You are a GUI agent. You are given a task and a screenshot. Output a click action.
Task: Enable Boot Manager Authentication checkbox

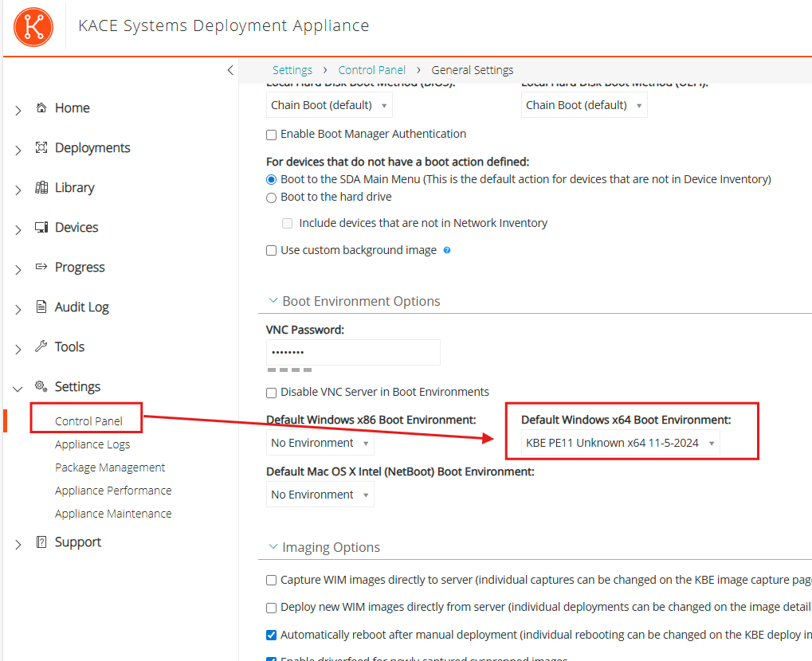pyautogui.click(x=272, y=135)
